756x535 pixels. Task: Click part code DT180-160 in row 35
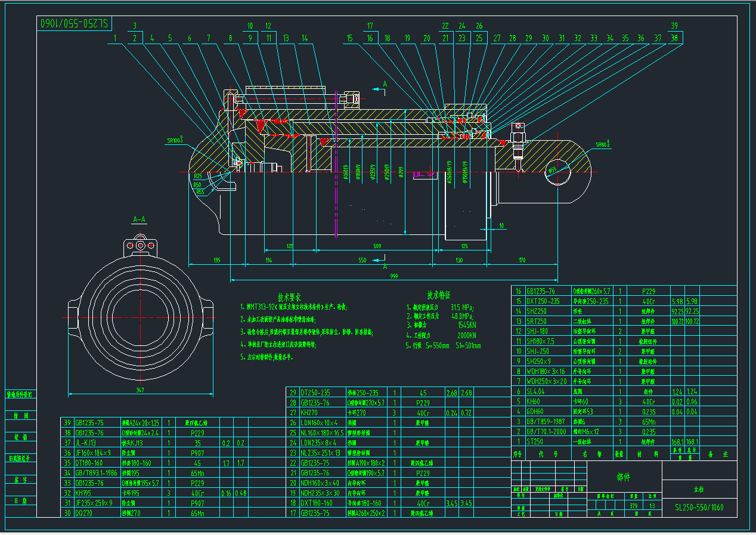89,463
